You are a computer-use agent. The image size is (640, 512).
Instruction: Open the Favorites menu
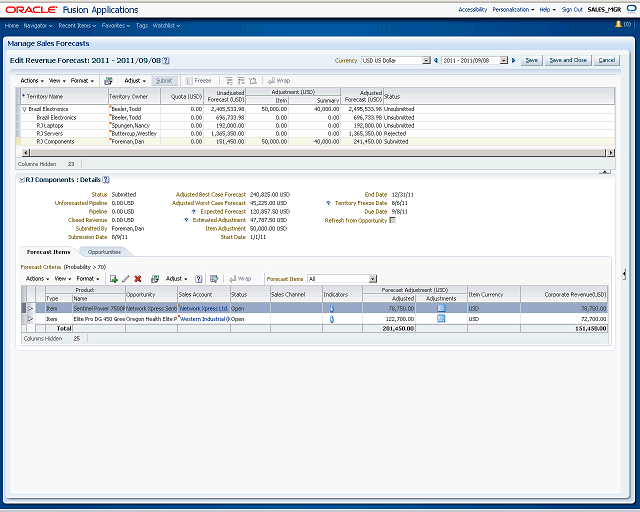(116, 26)
